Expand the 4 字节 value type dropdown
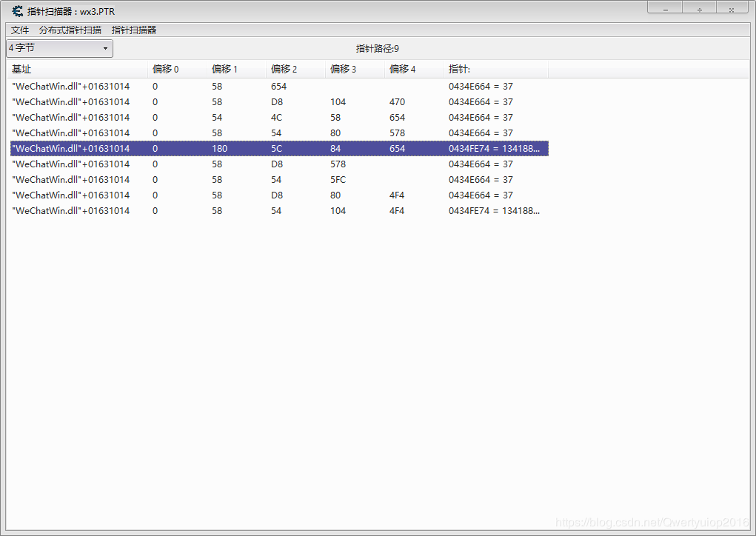 pyautogui.click(x=59, y=48)
